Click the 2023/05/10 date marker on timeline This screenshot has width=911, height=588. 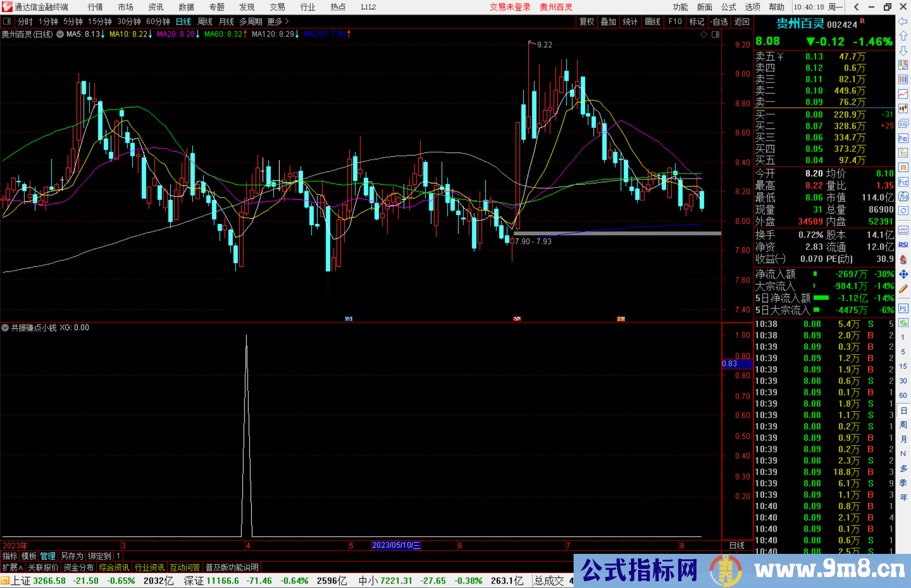[x=396, y=545]
